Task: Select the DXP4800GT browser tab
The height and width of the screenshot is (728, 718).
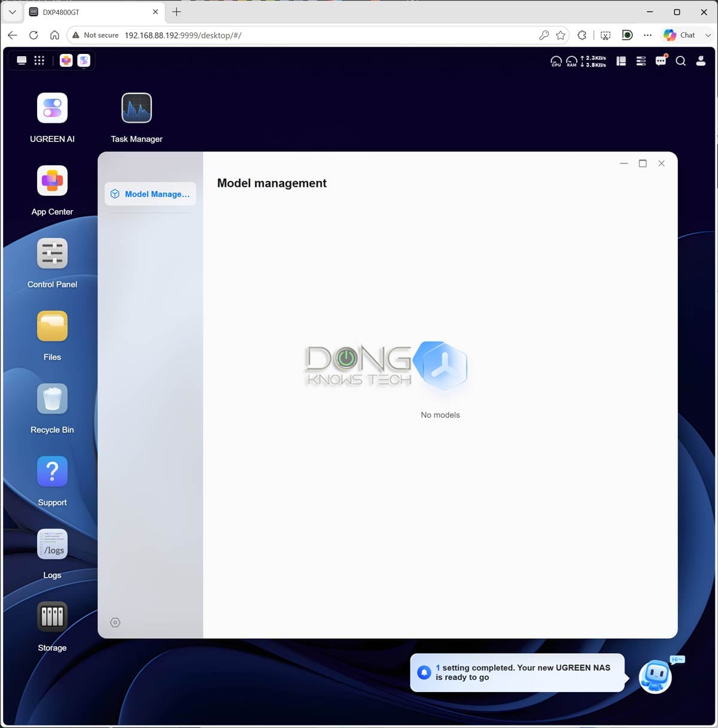Action: (x=94, y=12)
